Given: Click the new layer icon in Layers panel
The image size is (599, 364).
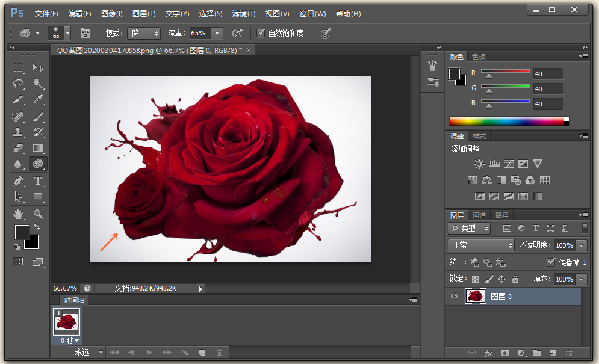Looking at the screenshot, I should click(x=553, y=353).
